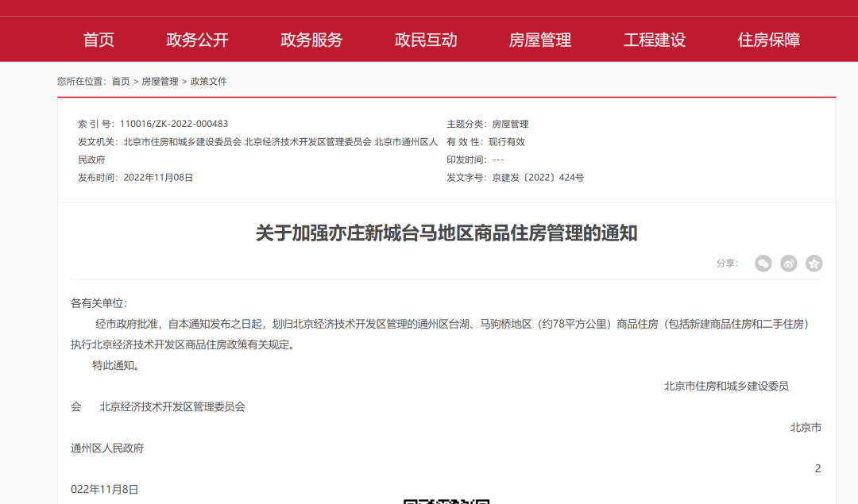The height and width of the screenshot is (504, 858).
Task: Open the 政务服务 navigation menu
Action: [311, 38]
